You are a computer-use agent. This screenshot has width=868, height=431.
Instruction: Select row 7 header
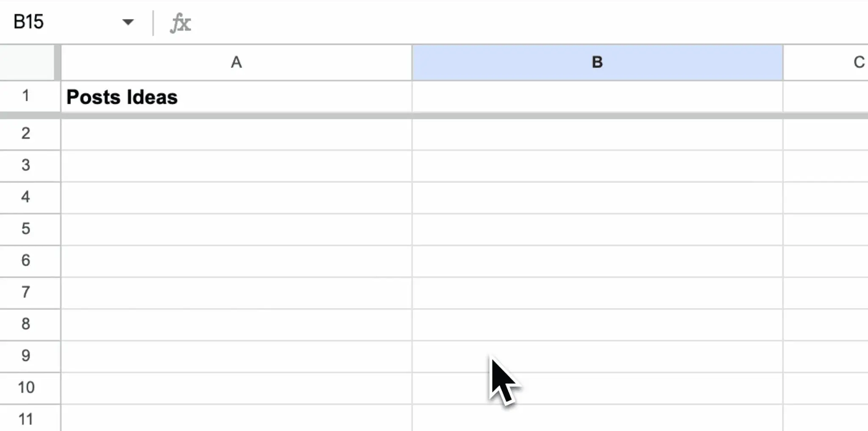26,292
